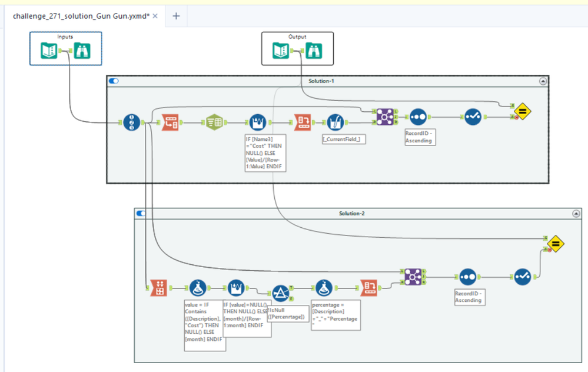Screen dimensions: 588x372
Task: Click the 'value = IF Contains' annotation
Action: point(205,325)
